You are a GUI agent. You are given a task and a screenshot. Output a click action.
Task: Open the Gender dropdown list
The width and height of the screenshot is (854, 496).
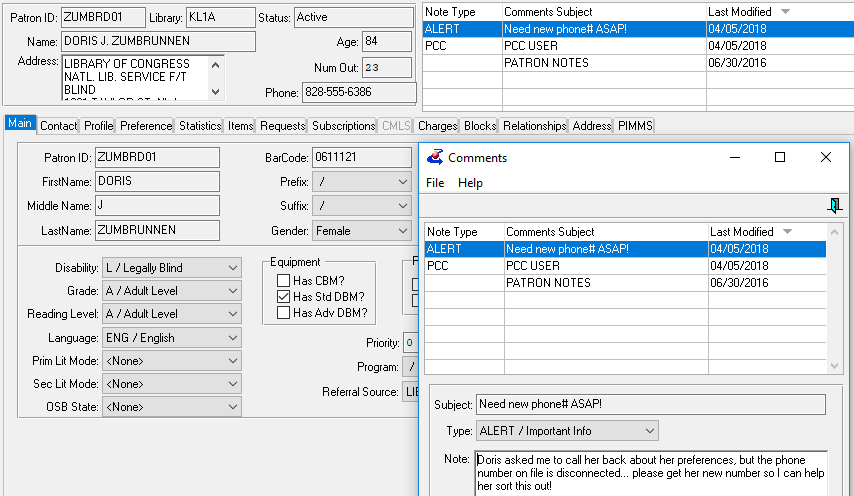tap(402, 230)
